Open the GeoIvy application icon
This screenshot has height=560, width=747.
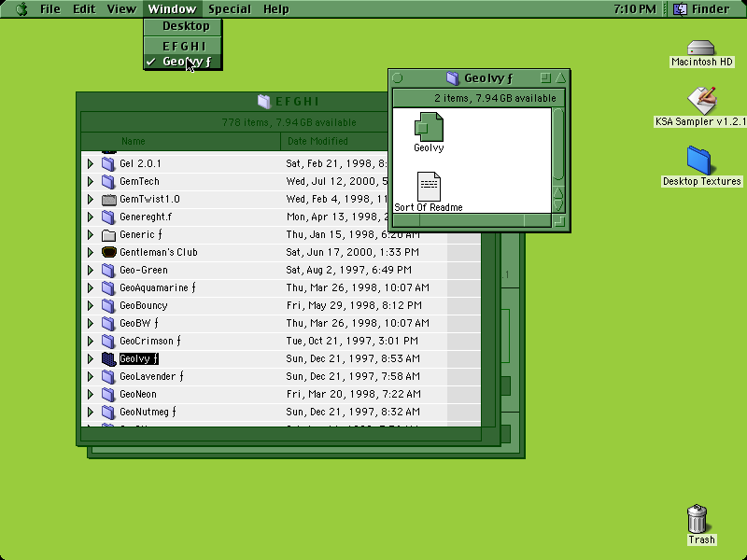(x=429, y=127)
